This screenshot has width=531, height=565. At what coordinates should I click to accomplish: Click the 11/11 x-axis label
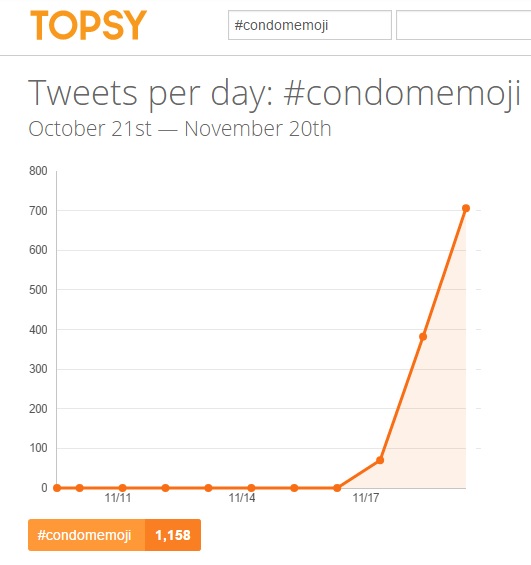click(118, 498)
